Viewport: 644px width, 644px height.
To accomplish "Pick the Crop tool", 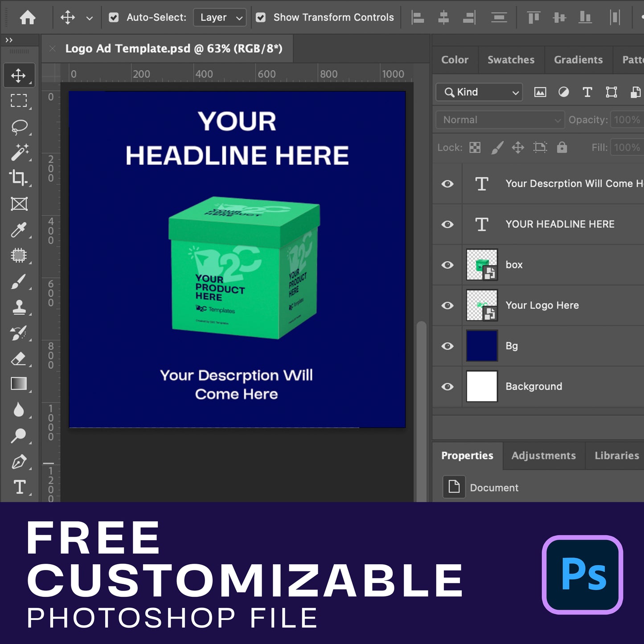I will pyautogui.click(x=19, y=178).
